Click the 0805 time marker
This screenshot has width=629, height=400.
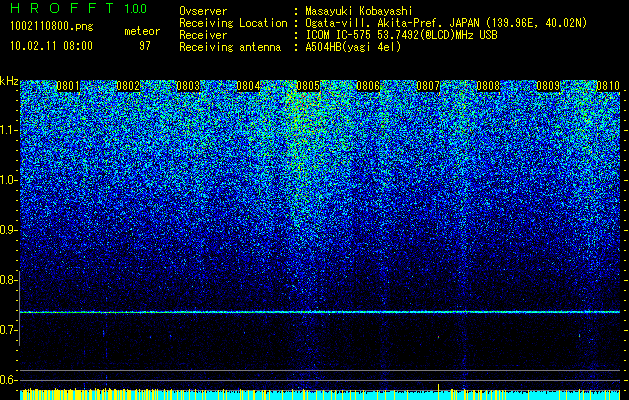(308, 86)
